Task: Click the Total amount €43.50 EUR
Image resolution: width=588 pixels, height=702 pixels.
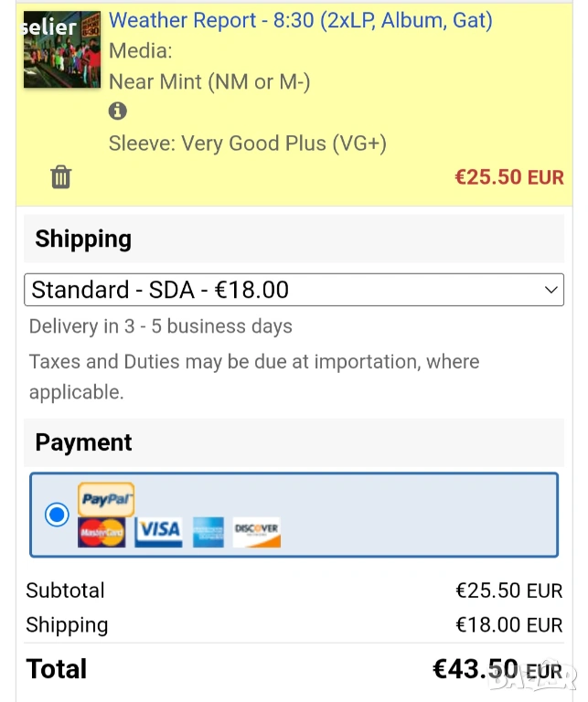Action: coord(497,669)
